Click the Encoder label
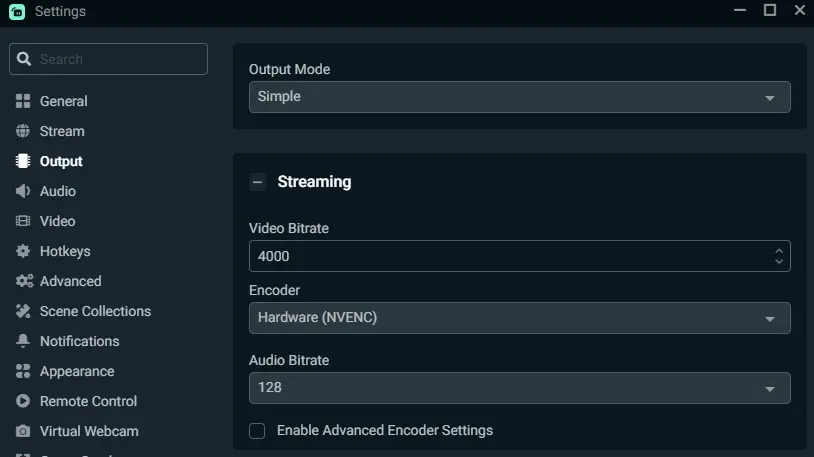The width and height of the screenshot is (814, 457). click(x=274, y=290)
